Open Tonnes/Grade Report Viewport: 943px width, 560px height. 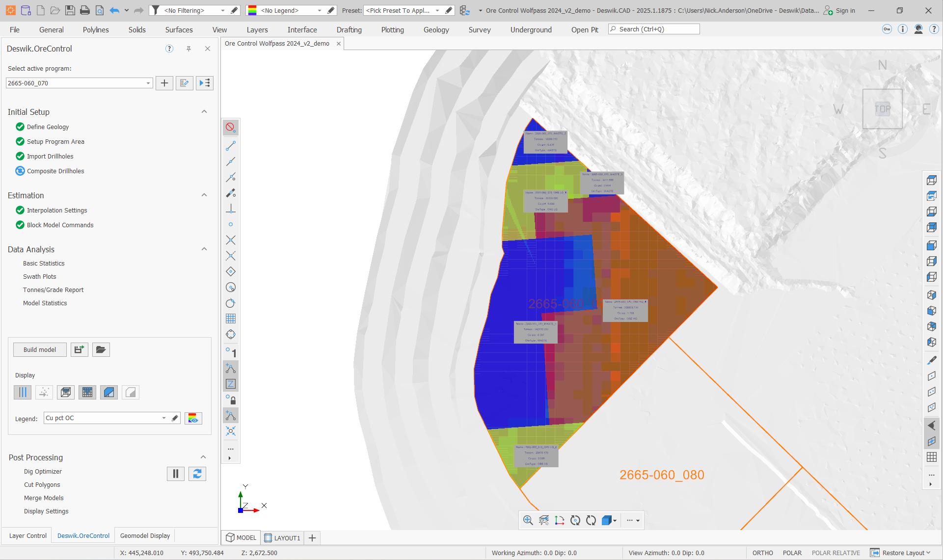pos(53,290)
